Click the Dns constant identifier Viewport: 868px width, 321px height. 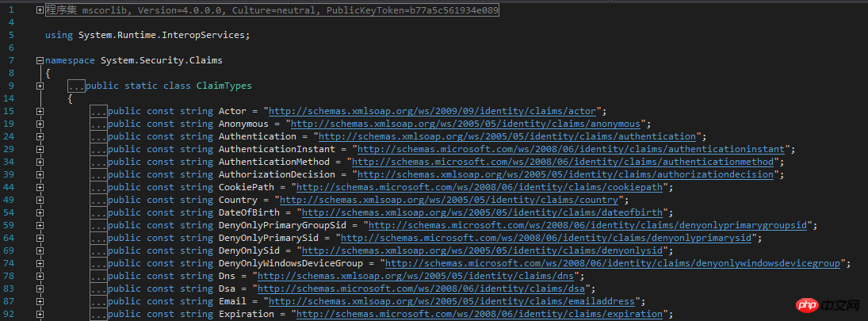227,276
